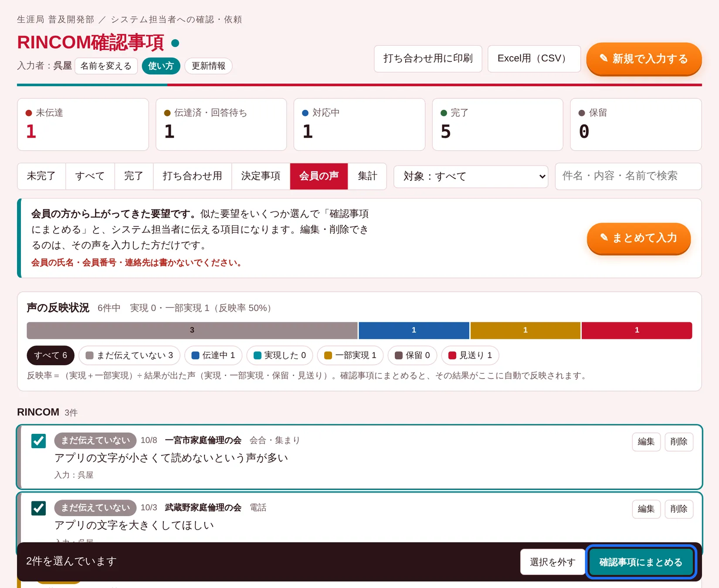Filter by 見送り 1 chip
The height and width of the screenshot is (588, 719).
point(470,355)
